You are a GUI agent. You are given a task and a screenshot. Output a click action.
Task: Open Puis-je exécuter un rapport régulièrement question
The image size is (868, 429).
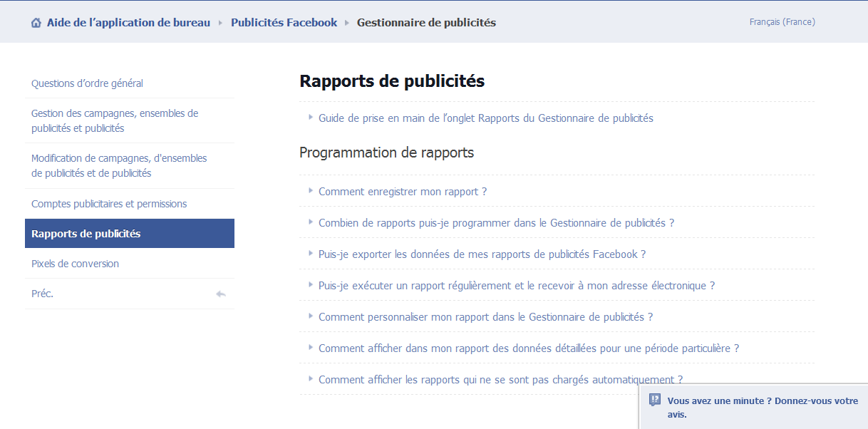[x=517, y=286]
